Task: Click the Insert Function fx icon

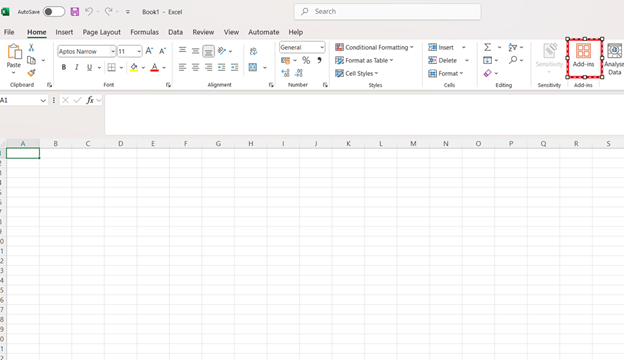Action: tap(90, 100)
